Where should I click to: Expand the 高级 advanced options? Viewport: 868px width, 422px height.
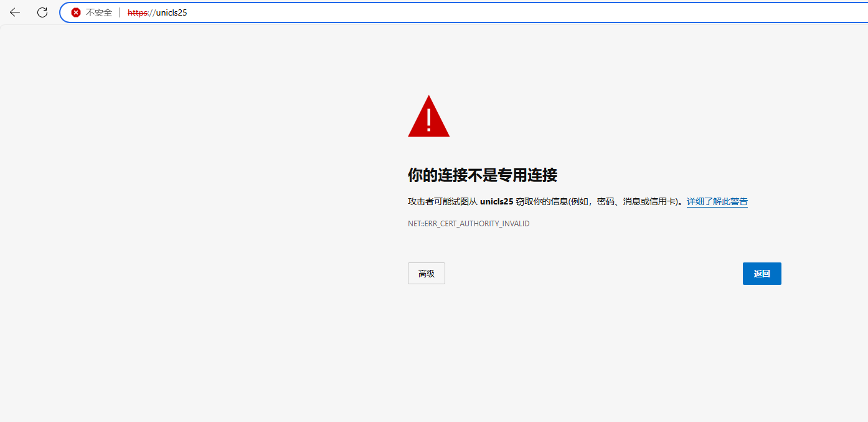coord(427,274)
